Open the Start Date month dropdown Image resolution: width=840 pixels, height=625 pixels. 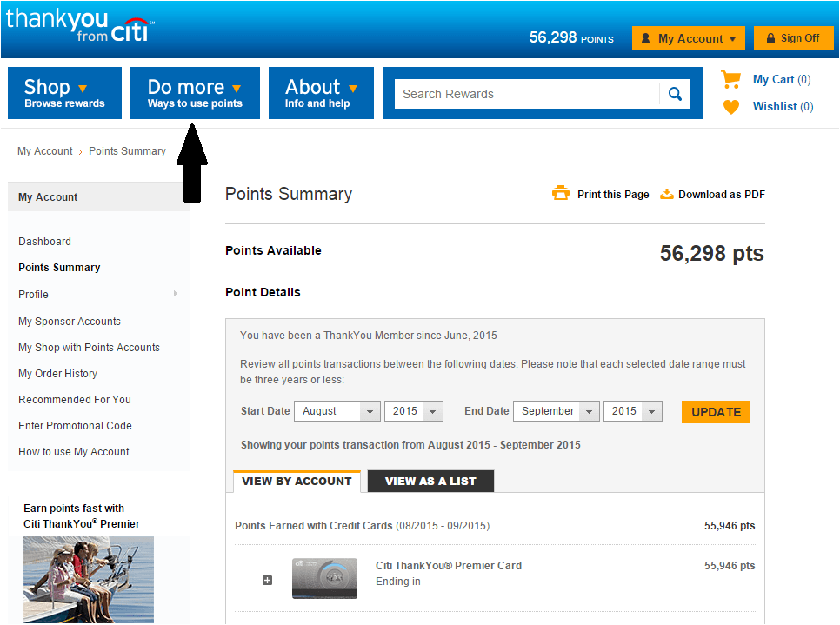[x=337, y=411]
